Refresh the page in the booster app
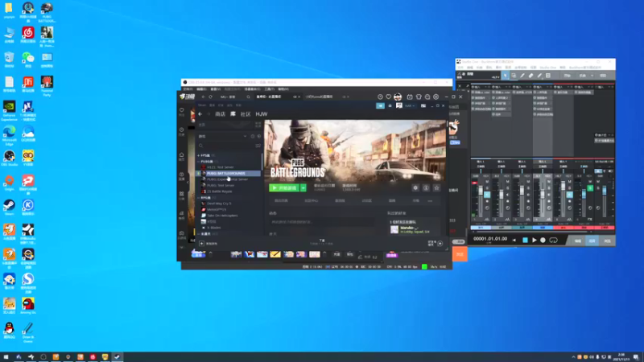Image resolution: width=644 pixels, height=362 pixels. [211, 97]
